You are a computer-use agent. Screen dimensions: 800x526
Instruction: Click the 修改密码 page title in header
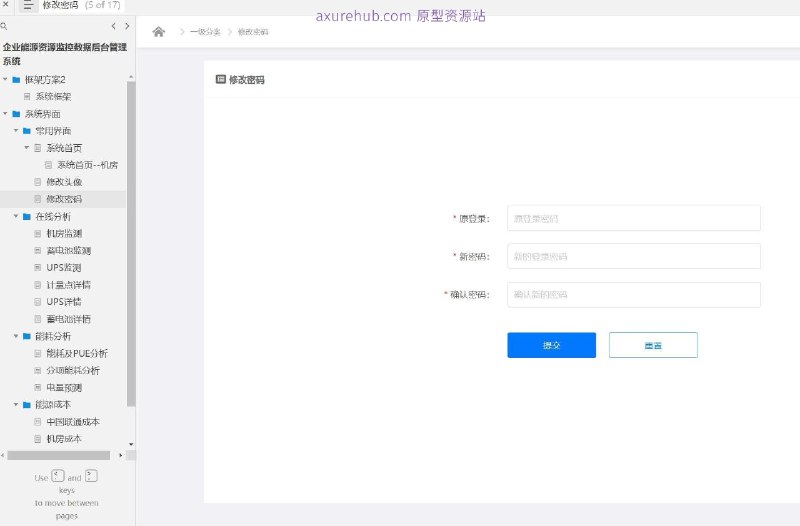60,5
